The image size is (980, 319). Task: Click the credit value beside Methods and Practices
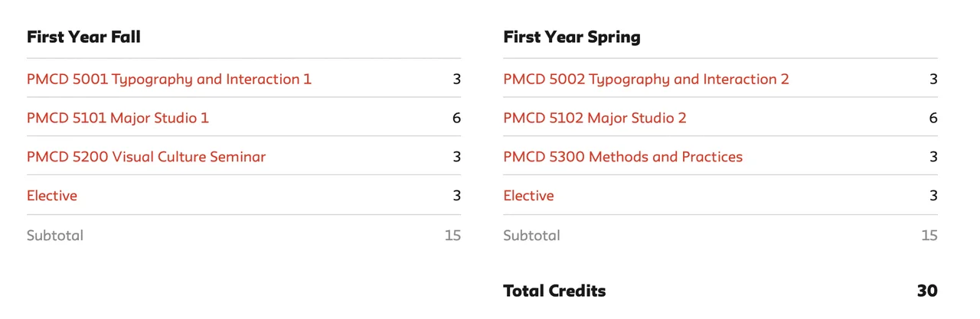coord(933,157)
